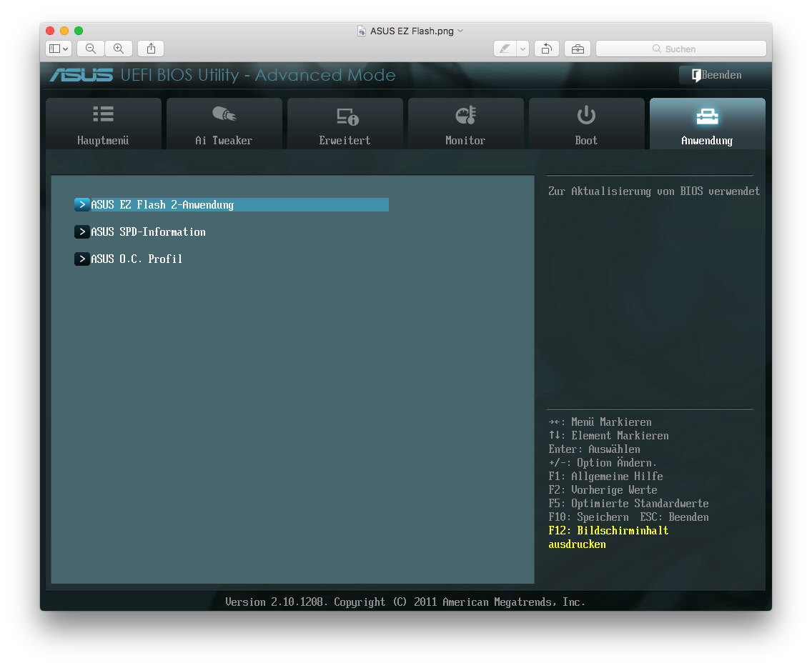Click 'Zur Aktualisierung von BIOS verwendet' help text

654,191
